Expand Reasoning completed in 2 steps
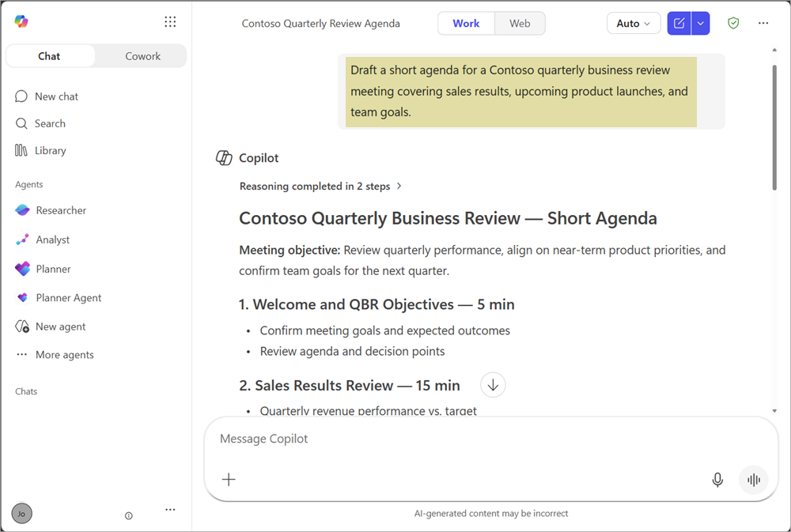Viewport: 791px width, 532px height. [321, 186]
